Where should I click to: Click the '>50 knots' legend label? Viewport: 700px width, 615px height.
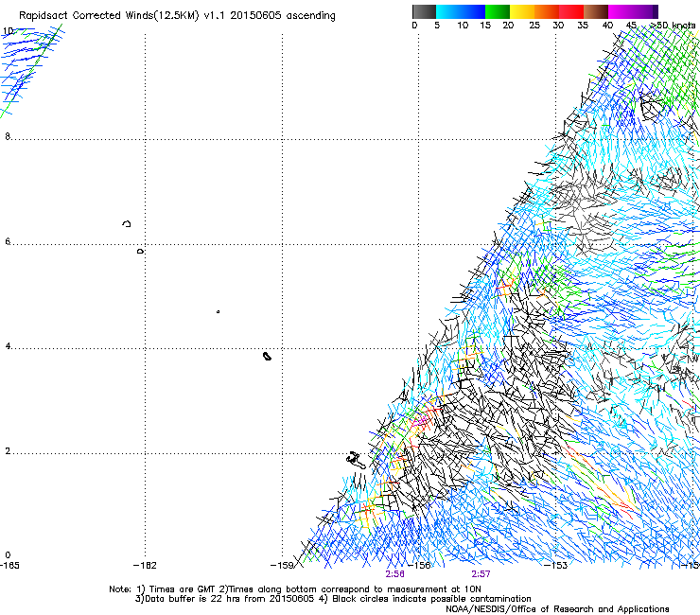click(673, 26)
